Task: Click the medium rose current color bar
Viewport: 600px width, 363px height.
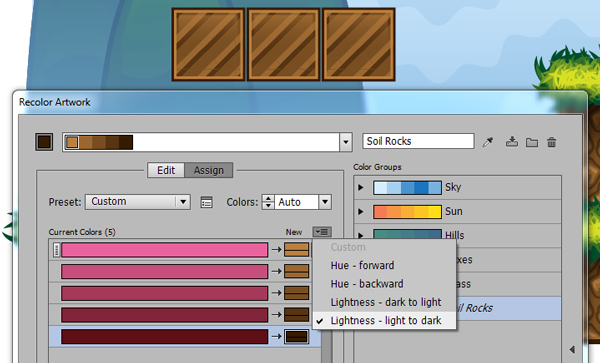Action: (165, 293)
